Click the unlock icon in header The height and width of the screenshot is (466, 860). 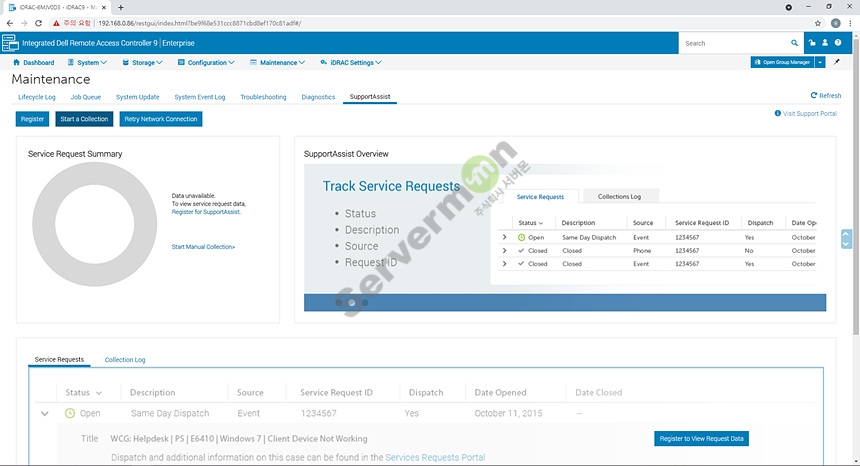point(812,43)
